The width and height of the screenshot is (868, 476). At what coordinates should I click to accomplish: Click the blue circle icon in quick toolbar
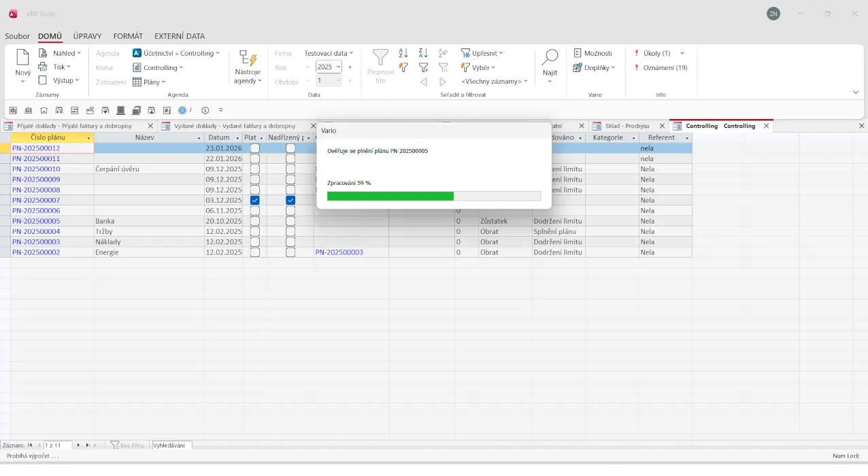click(x=182, y=110)
